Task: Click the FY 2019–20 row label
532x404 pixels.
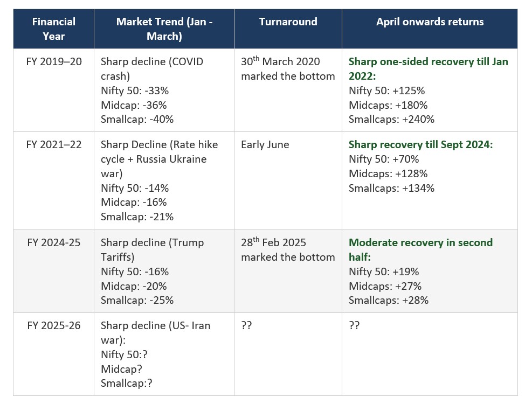Action: pyautogui.click(x=54, y=61)
